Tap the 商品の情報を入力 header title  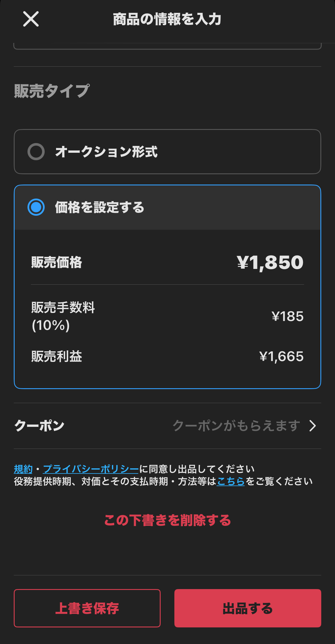tap(167, 19)
